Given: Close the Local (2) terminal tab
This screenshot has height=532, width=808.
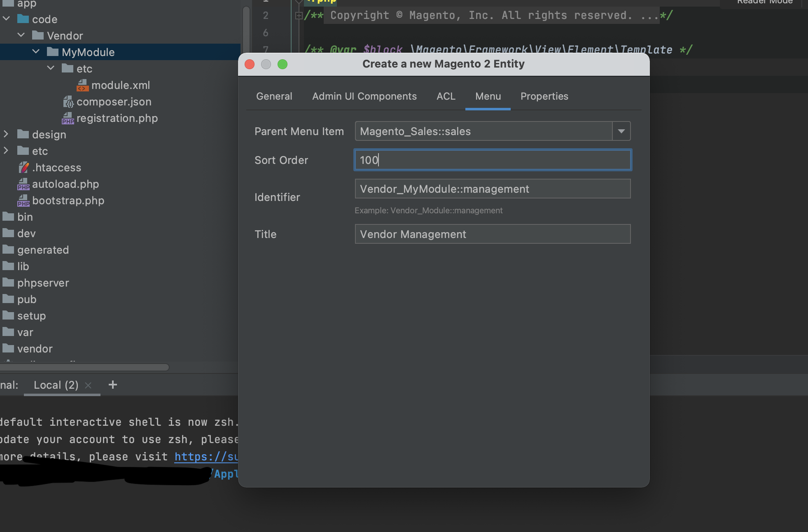Looking at the screenshot, I should click(88, 385).
